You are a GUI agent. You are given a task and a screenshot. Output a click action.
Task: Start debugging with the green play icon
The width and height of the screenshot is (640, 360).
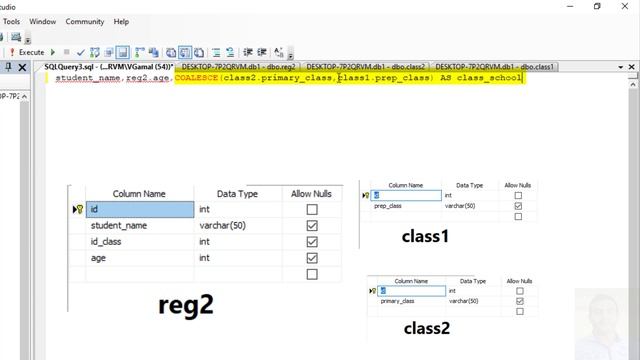53,52
